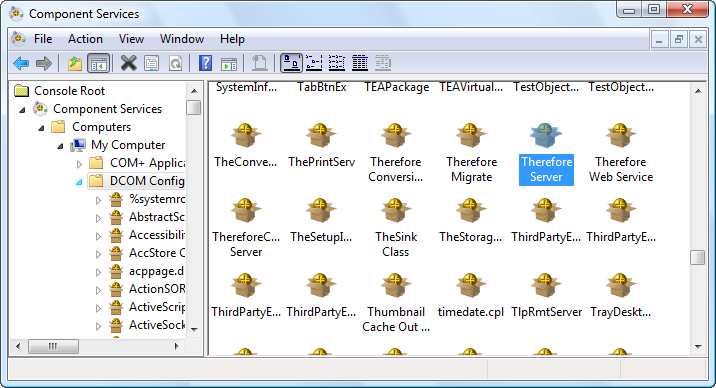
Task: Select the TheStorag... item
Action: tap(471, 221)
